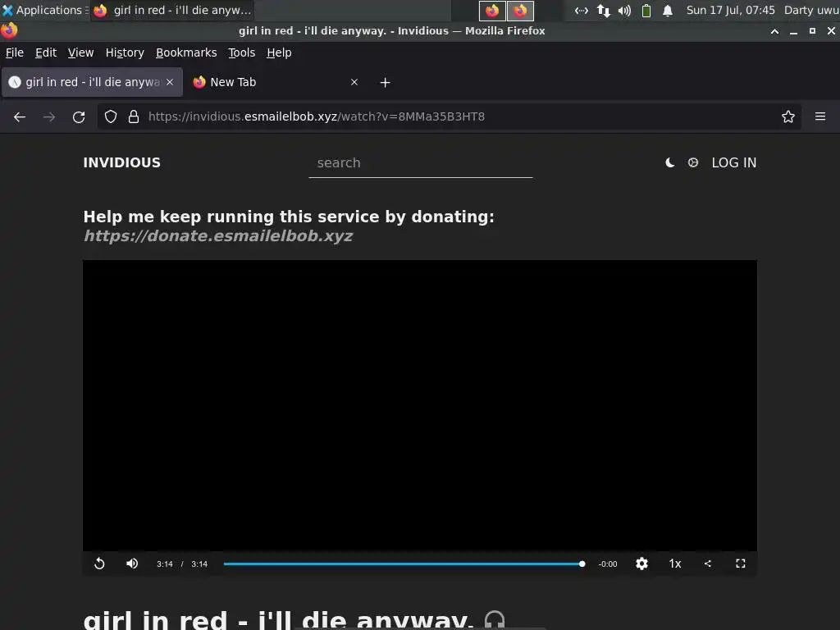This screenshot has width=840, height=630.
Task: Click the girl in red video title
Action: click(x=279, y=620)
